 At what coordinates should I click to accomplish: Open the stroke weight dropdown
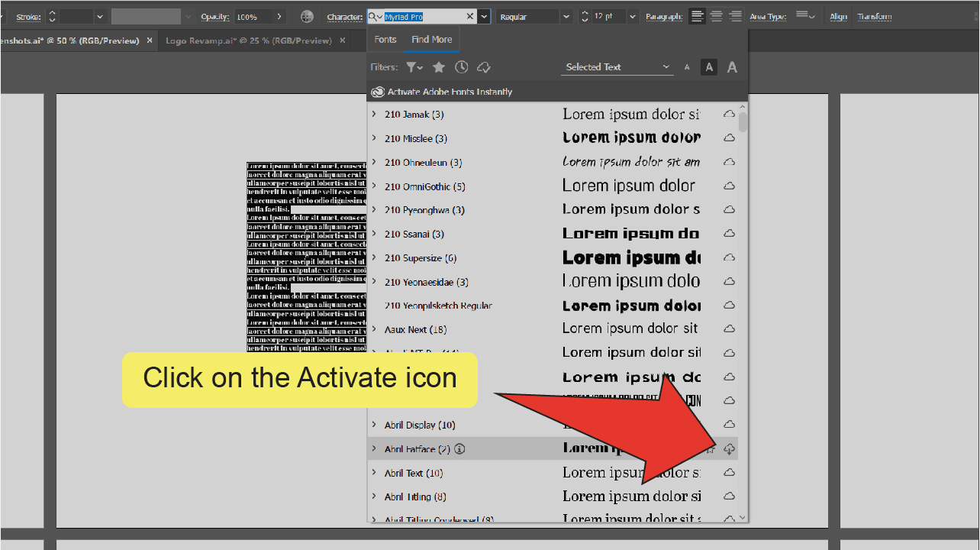pyautogui.click(x=99, y=16)
